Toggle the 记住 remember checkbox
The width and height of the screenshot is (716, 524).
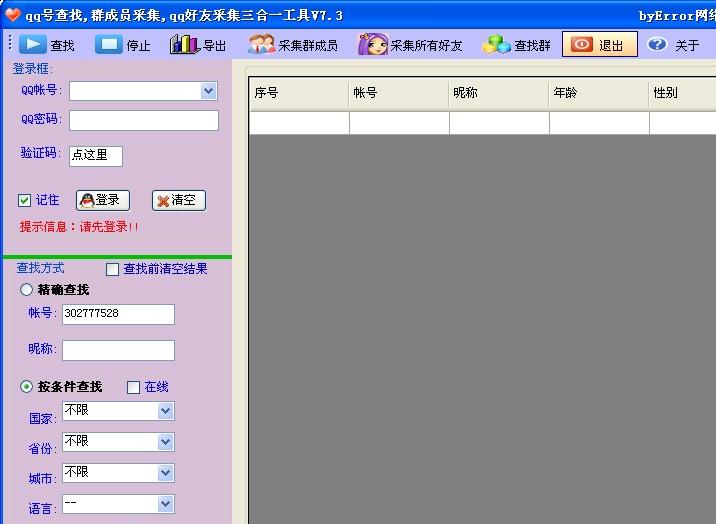(x=24, y=200)
